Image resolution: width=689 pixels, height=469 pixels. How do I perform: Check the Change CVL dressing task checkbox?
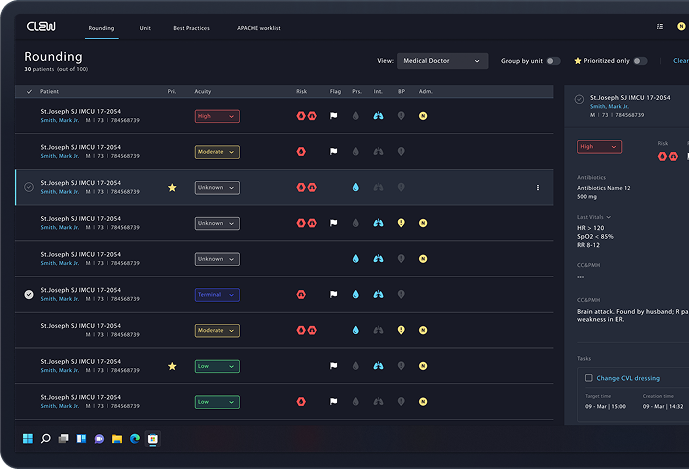[x=588, y=378]
